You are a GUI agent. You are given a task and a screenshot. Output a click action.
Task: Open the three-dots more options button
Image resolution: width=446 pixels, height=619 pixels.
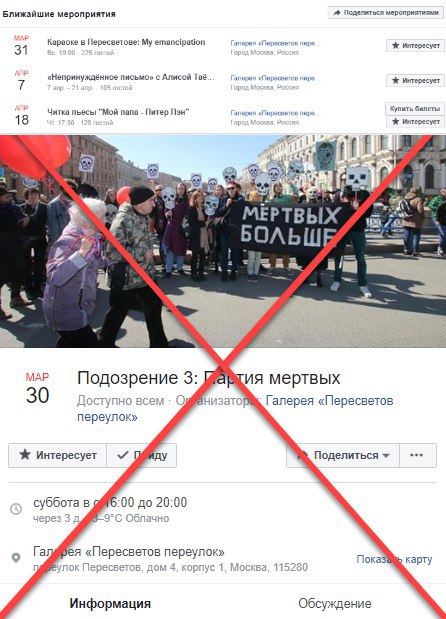[418, 455]
